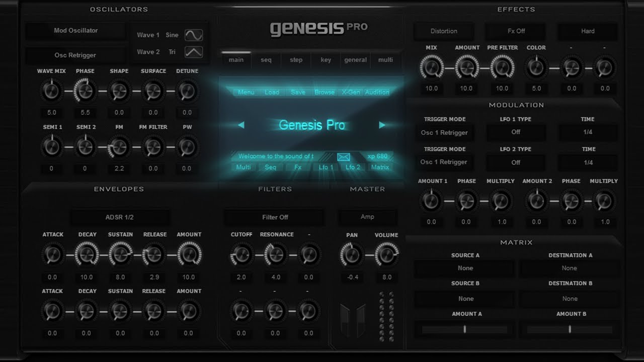Viewport: 644px width, 362px height.
Task: Click the FM FILTER knob
Action: (x=153, y=147)
